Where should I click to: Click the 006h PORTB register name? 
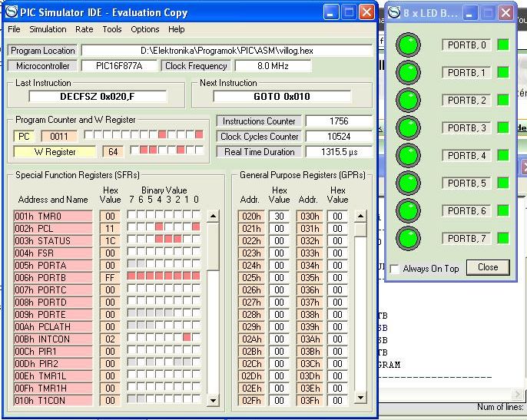tap(53, 277)
